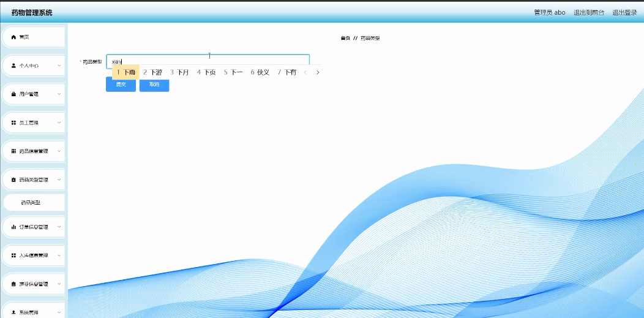Screen dimensions: 644x318
Task: Expand the 入库信息管理 chevron
Action: (59, 256)
